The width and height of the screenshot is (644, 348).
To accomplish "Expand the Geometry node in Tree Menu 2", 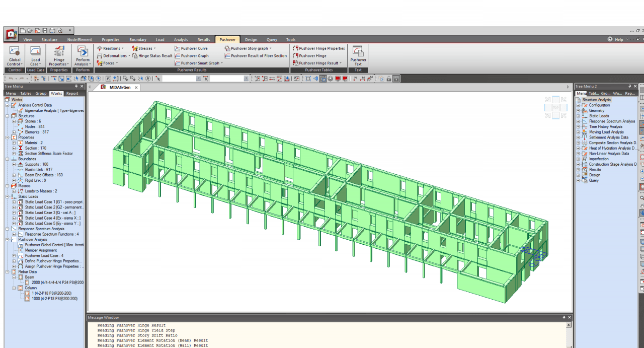I will click(578, 111).
